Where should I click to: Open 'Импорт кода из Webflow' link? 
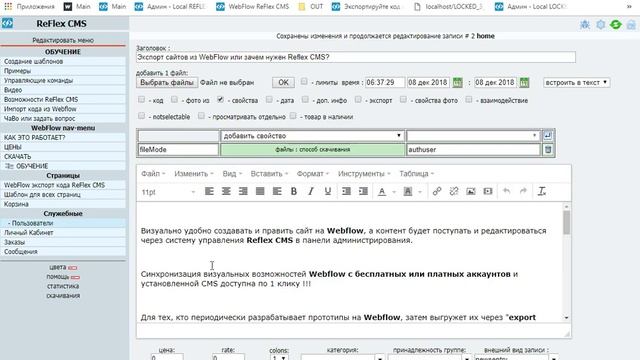[x=63, y=109]
